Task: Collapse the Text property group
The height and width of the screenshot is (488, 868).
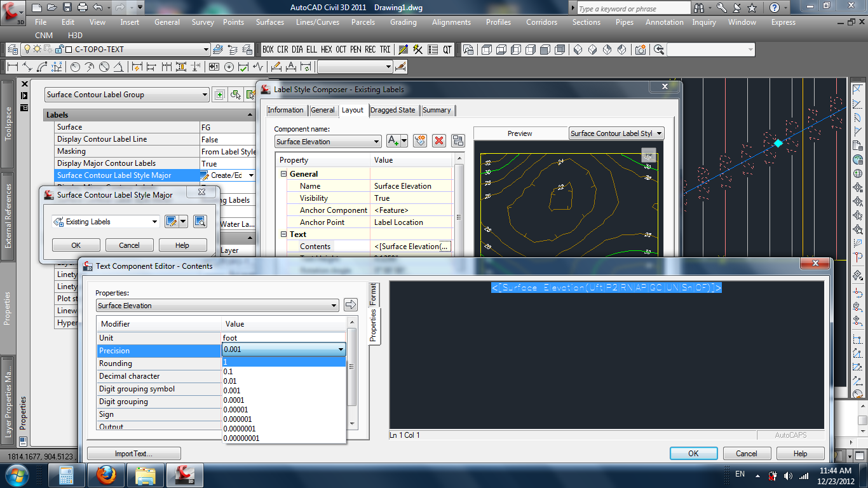Action: 283,234
